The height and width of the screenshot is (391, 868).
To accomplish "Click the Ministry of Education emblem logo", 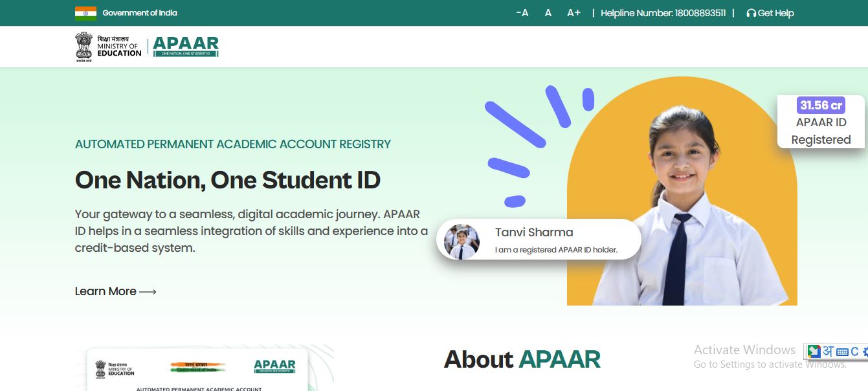I will pos(108,47).
